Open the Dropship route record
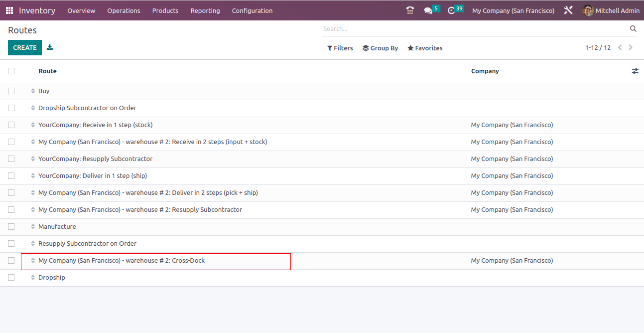 52,278
